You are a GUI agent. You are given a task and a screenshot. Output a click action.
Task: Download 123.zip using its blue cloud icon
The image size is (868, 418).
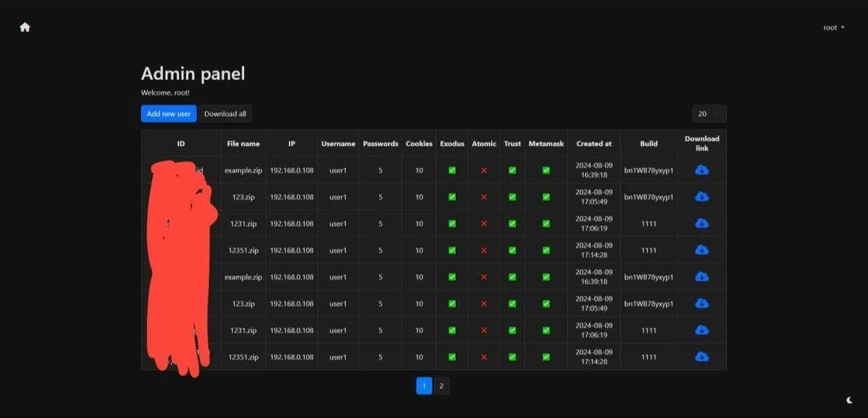pyautogui.click(x=702, y=196)
